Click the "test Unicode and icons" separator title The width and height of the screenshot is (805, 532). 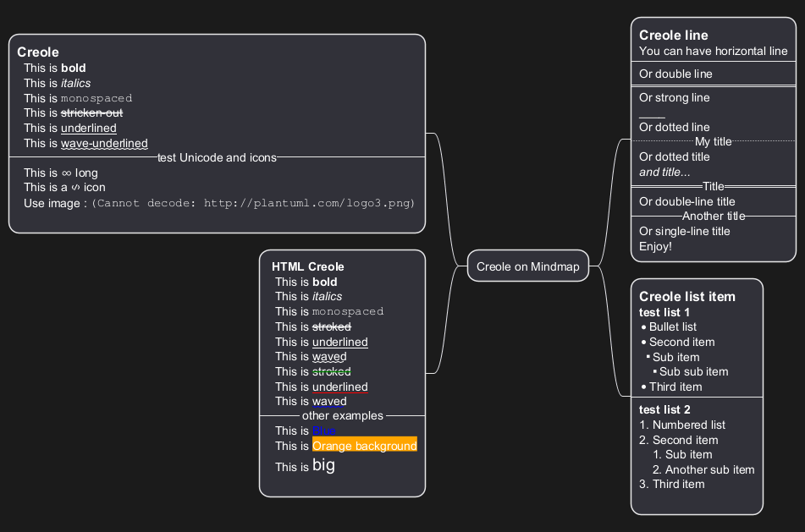tap(217, 158)
